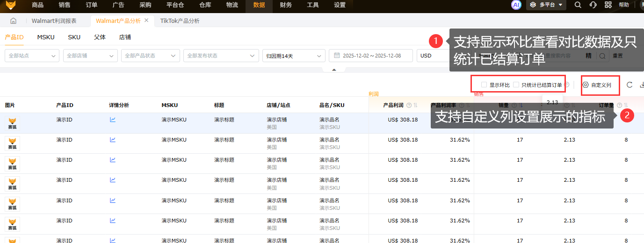The height and width of the screenshot is (243, 644).
Task: Open the search magnifier in top bar
Action: [x=578, y=5]
